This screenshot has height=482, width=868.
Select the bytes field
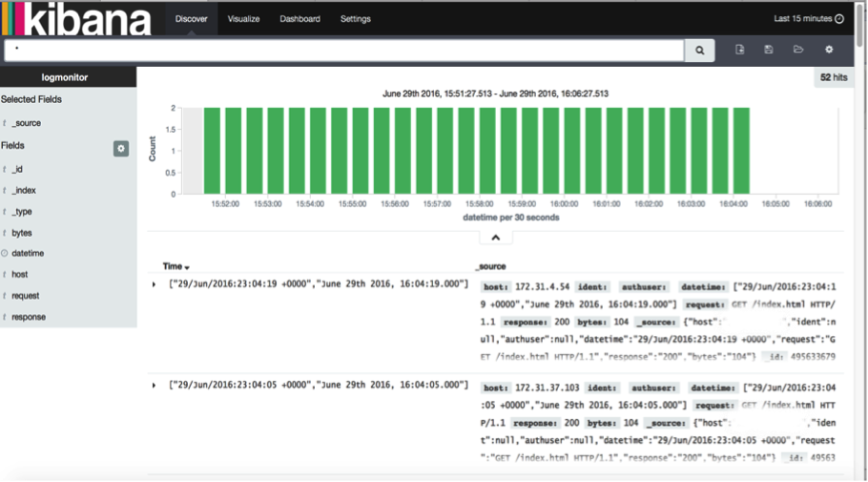tap(22, 233)
